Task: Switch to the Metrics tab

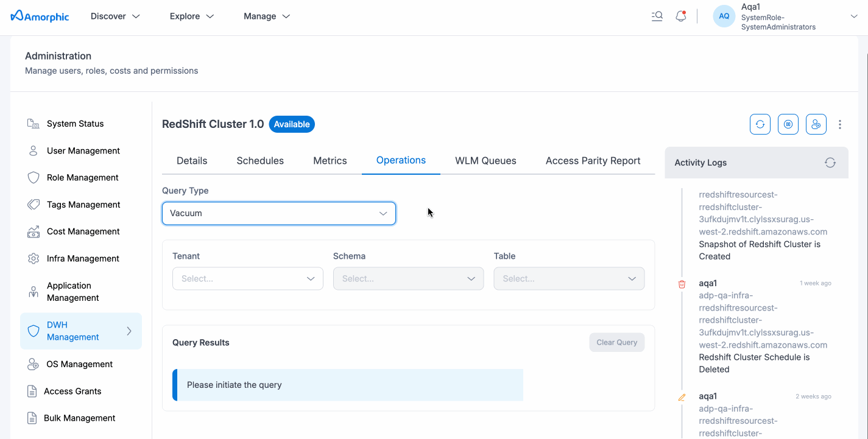Action: pos(330,161)
